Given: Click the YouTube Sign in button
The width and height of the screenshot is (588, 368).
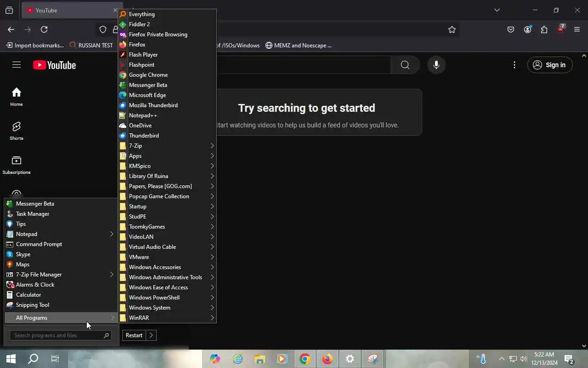Looking at the screenshot, I should [x=550, y=65].
